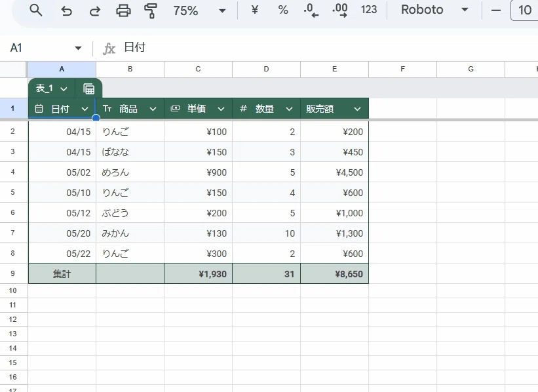Select row 1 header
The height and width of the screenshot is (392, 538).
pos(13,109)
